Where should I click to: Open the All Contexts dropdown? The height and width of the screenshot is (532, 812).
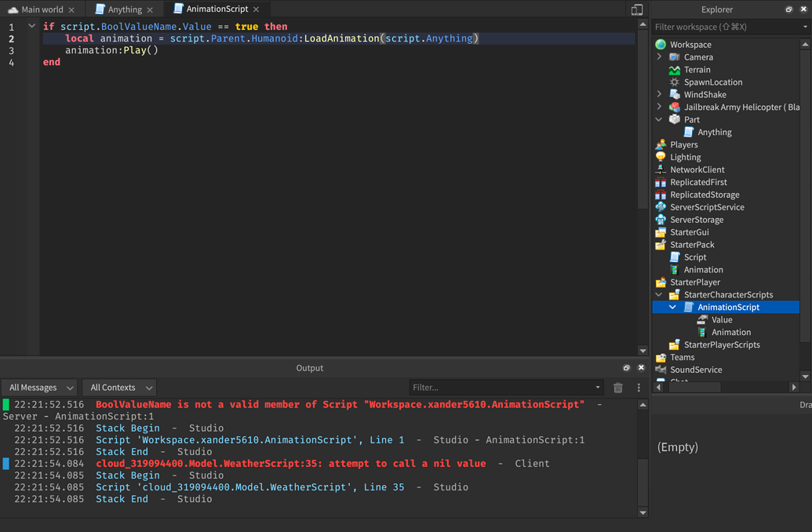tap(119, 388)
